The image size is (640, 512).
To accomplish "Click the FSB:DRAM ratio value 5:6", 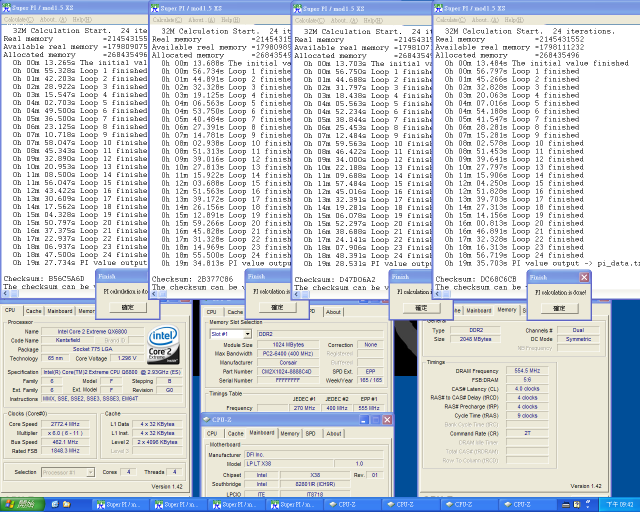I will pos(527,380).
